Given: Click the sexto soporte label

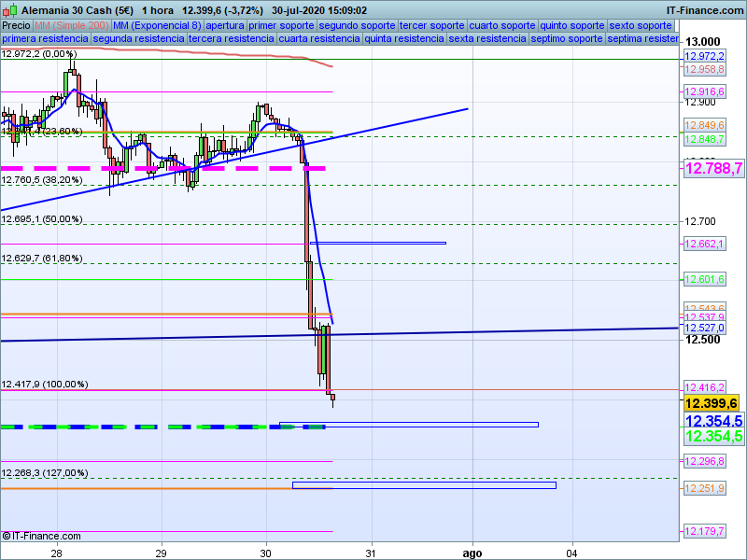Looking at the screenshot, I should [x=641, y=26].
